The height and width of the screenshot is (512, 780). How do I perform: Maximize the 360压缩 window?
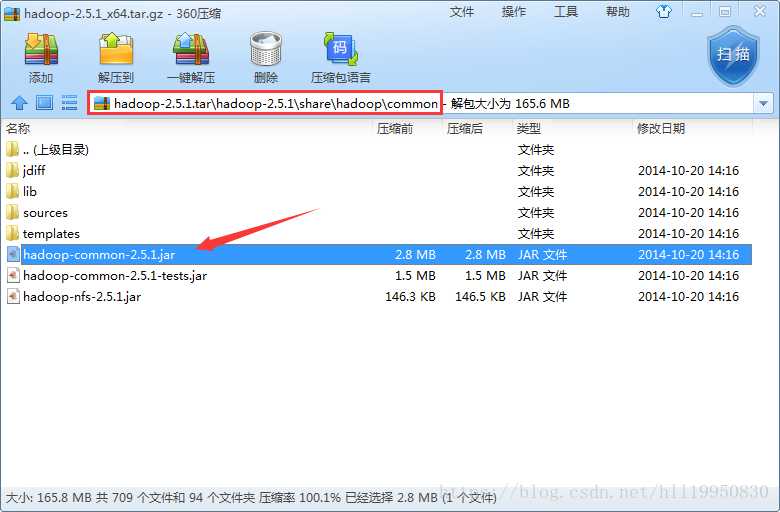(x=725, y=11)
